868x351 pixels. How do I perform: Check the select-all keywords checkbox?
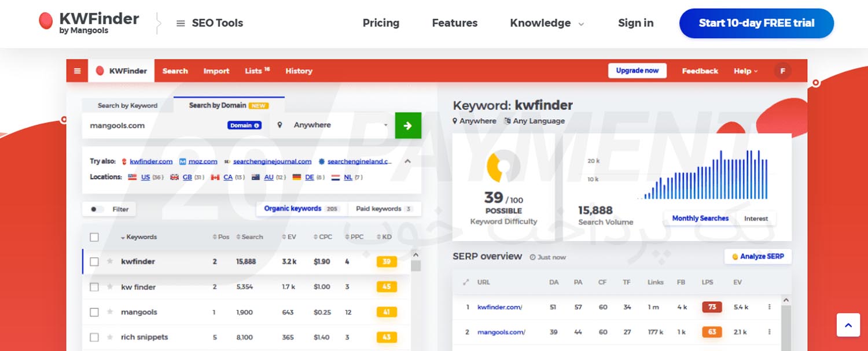[94, 237]
